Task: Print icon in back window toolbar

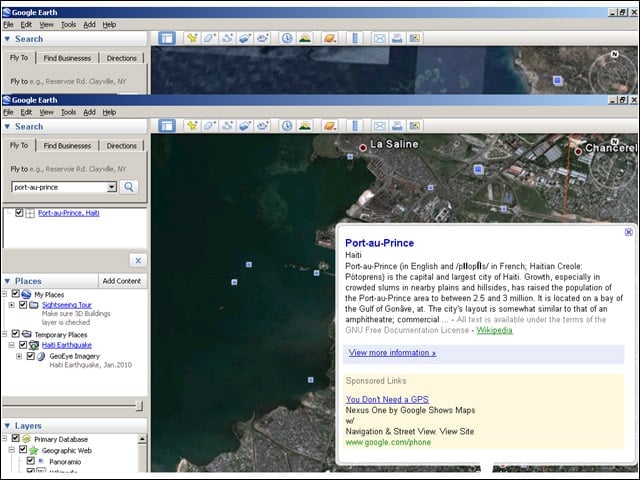Action: coord(397,38)
